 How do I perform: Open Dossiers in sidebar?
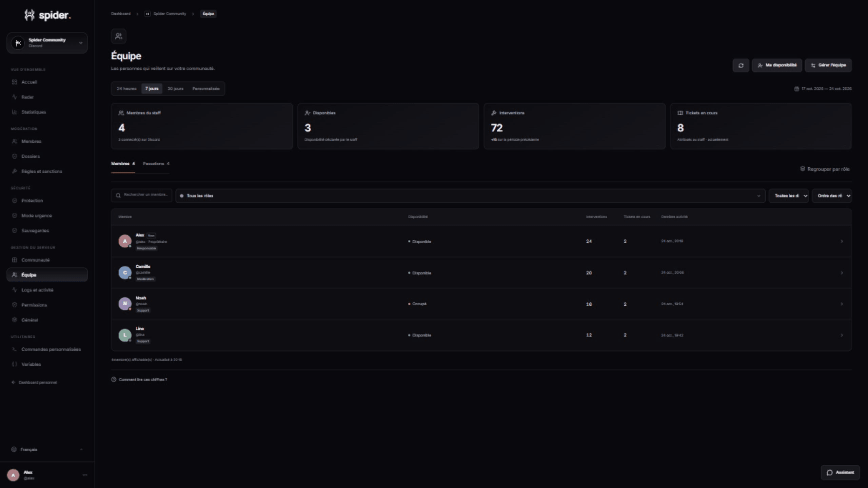47,156
